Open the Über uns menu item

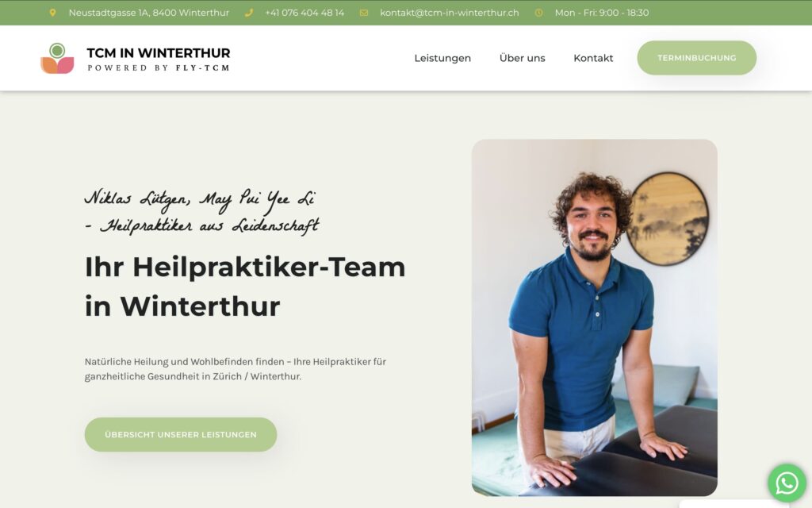click(x=522, y=58)
